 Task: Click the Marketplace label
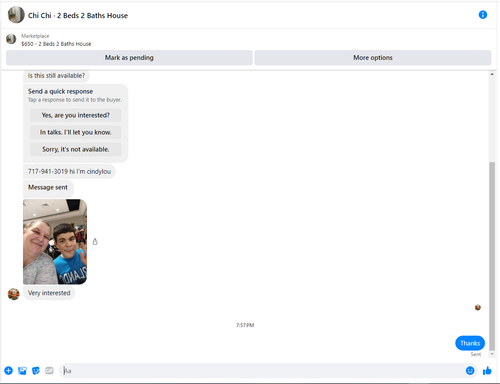click(x=35, y=36)
